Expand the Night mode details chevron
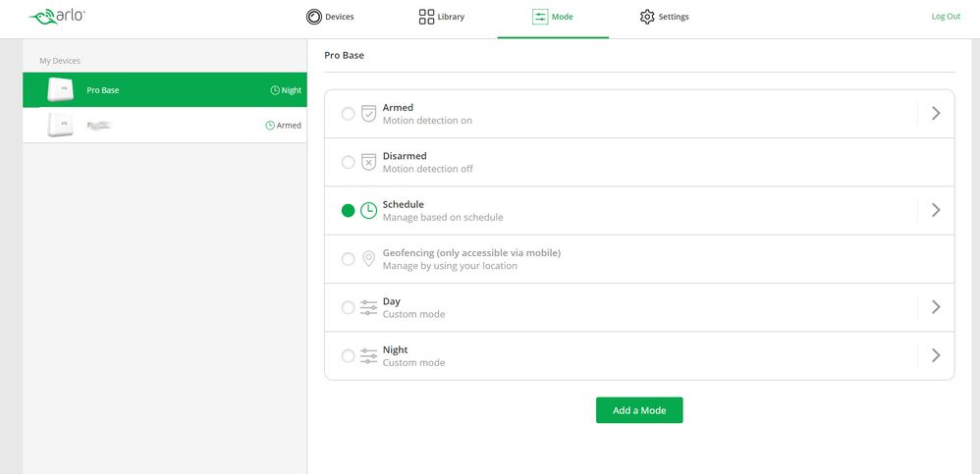Screen dimensions: 980x474 [936, 355]
